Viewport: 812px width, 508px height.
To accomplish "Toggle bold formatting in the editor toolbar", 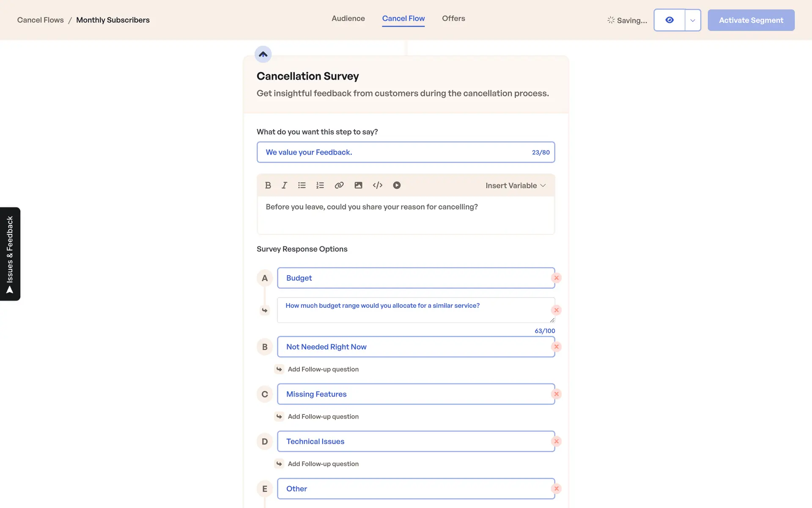I will pyautogui.click(x=268, y=185).
